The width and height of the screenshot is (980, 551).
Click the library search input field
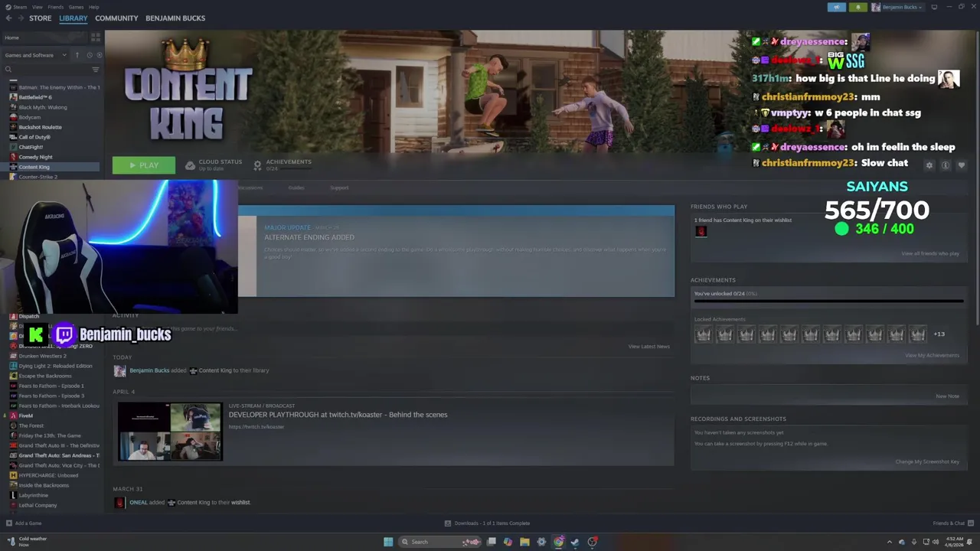pos(51,70)
